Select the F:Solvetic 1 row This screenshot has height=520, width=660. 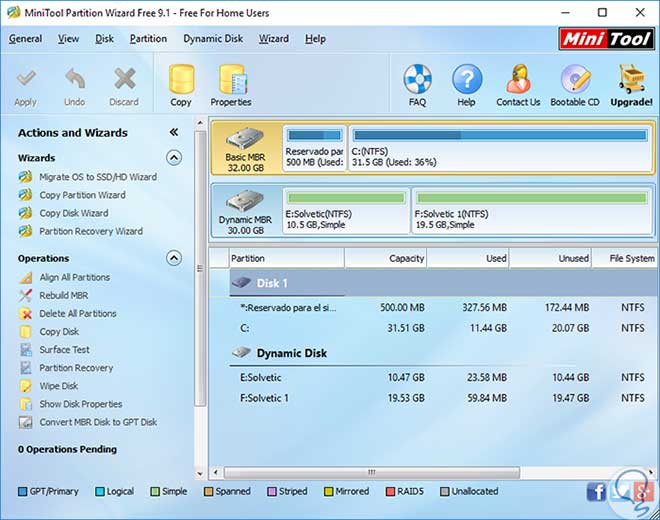coord(433,398)
